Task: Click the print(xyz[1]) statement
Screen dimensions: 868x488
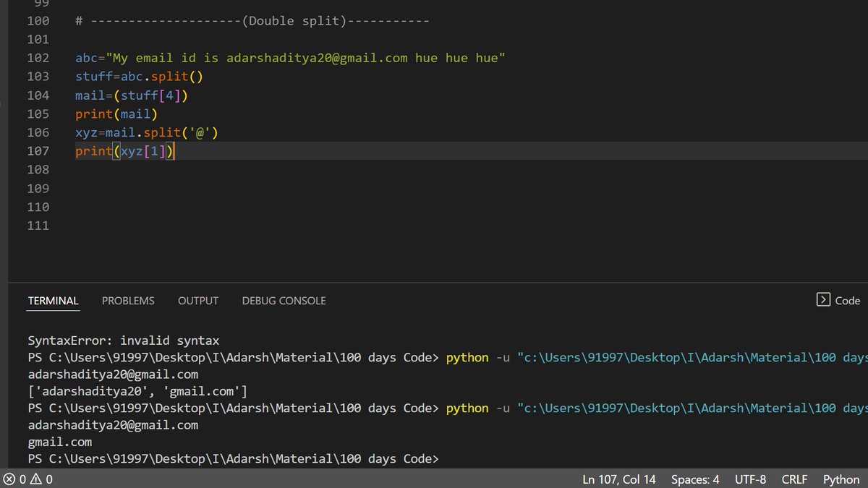Action: 125,151
